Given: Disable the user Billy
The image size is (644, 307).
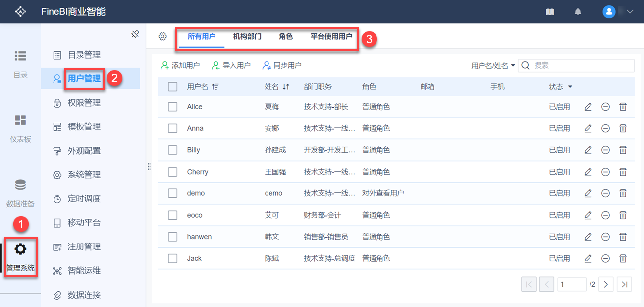Looking at the screenshot, I should point(605,150).
